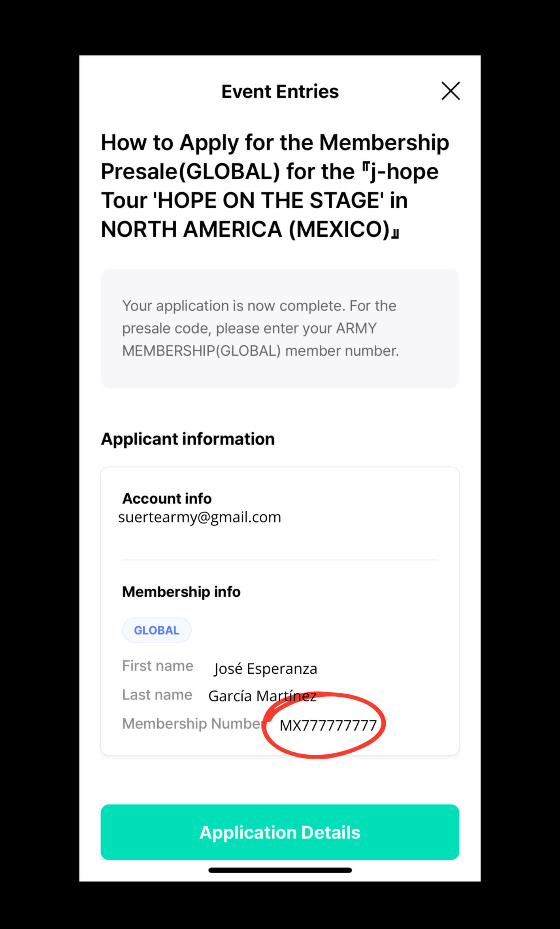Select the suertearmy@gmail.com email address
The image size is (560, 929).
click(200, 517)
